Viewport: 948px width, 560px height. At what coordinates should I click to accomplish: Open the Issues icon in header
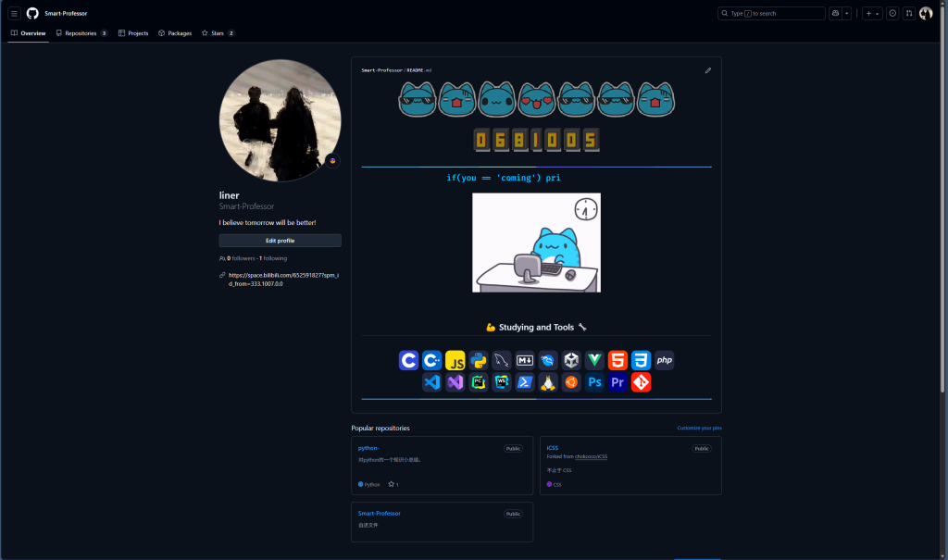[x=892, y=14]
